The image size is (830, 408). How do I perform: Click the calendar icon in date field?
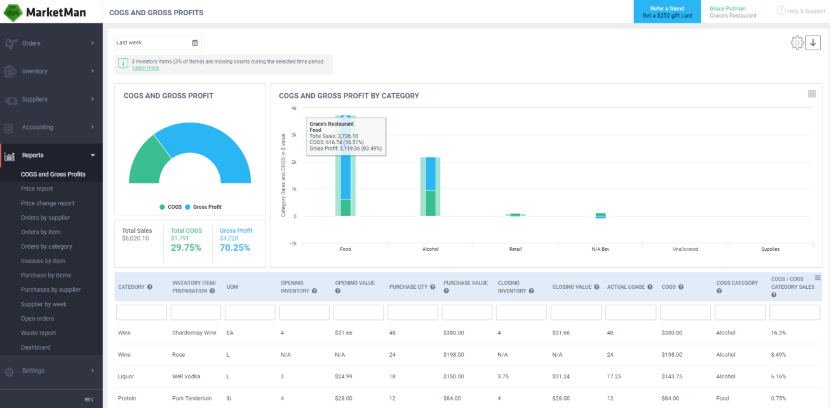click(x=195, y=43)
